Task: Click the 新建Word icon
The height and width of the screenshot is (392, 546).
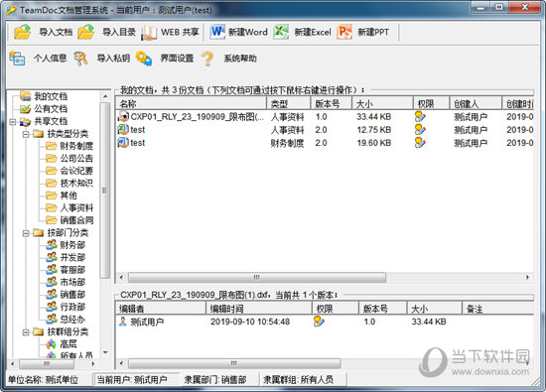Action: (217, 32)
